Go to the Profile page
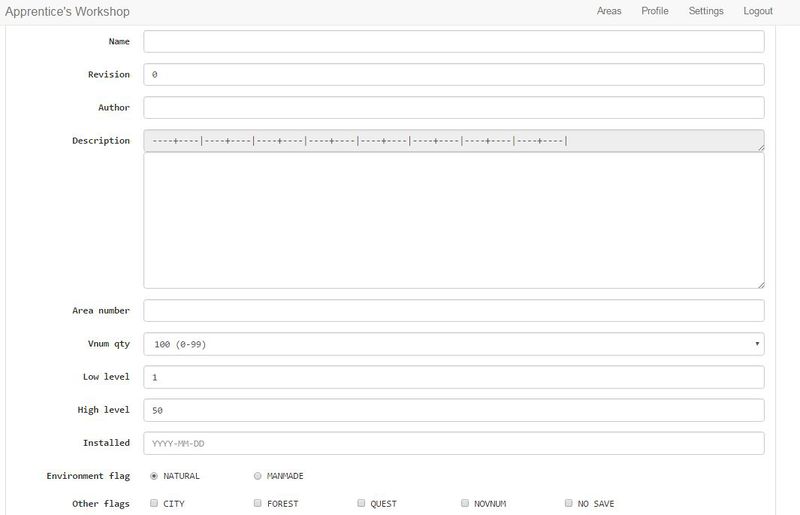The height and width of the screenshot is (515, 800). 655,11
